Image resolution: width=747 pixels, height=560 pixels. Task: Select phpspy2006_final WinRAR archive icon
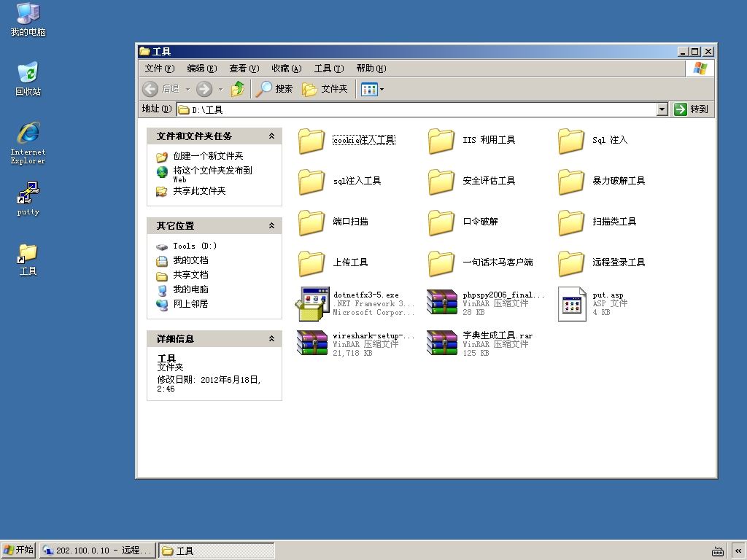pyautogui.click(x=442, y=303)
